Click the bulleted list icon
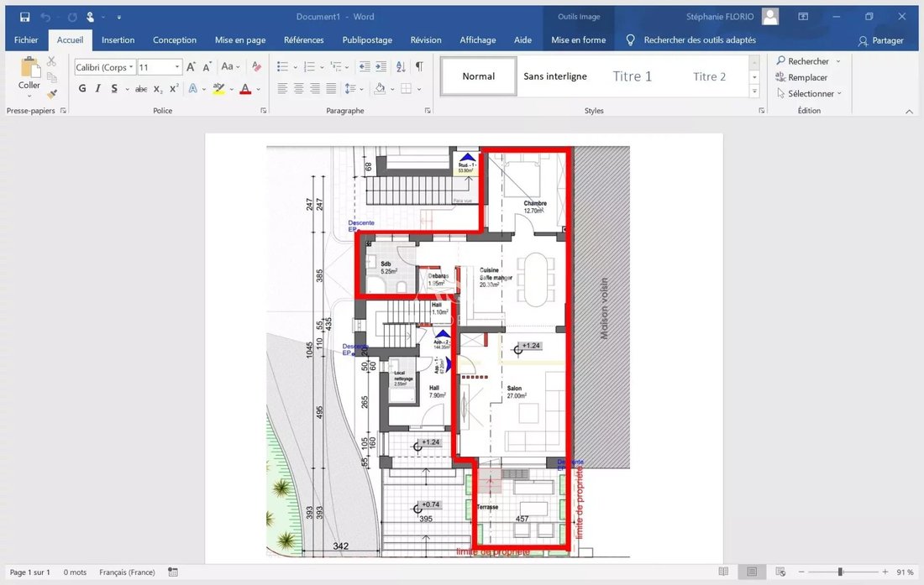 tap(282, 67)
